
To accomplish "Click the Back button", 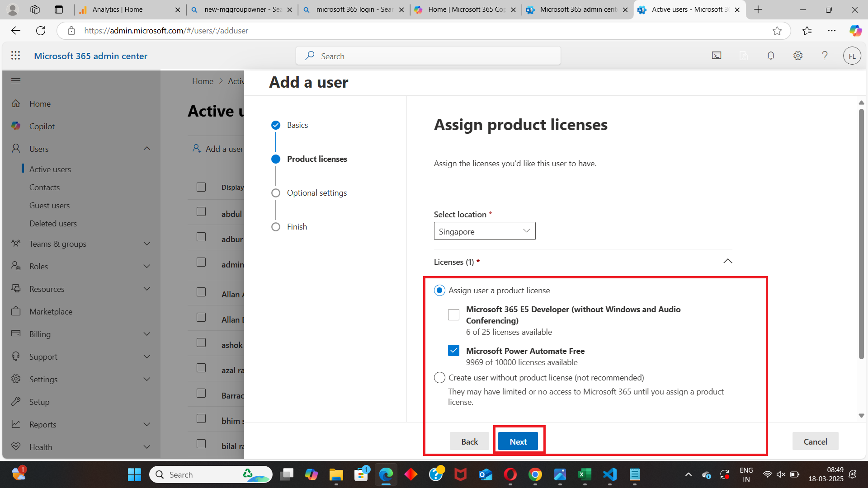I will pos(469,441).
